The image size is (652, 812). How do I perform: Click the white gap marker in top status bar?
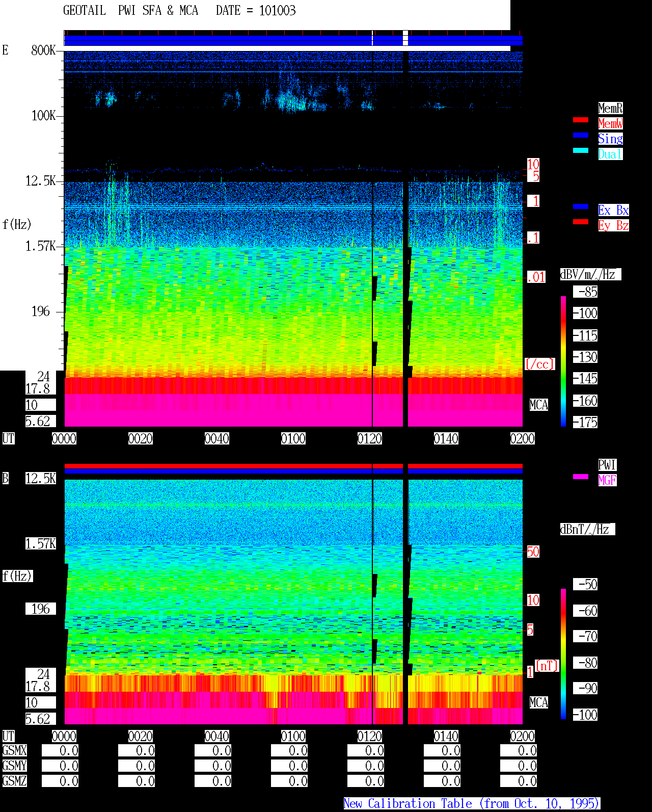405,38
